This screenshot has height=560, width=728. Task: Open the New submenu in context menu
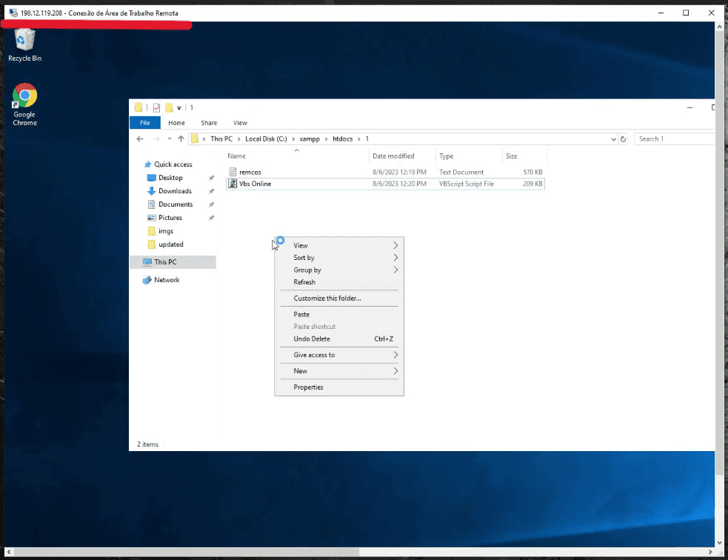pyautogui.click(x=339, y=371)
